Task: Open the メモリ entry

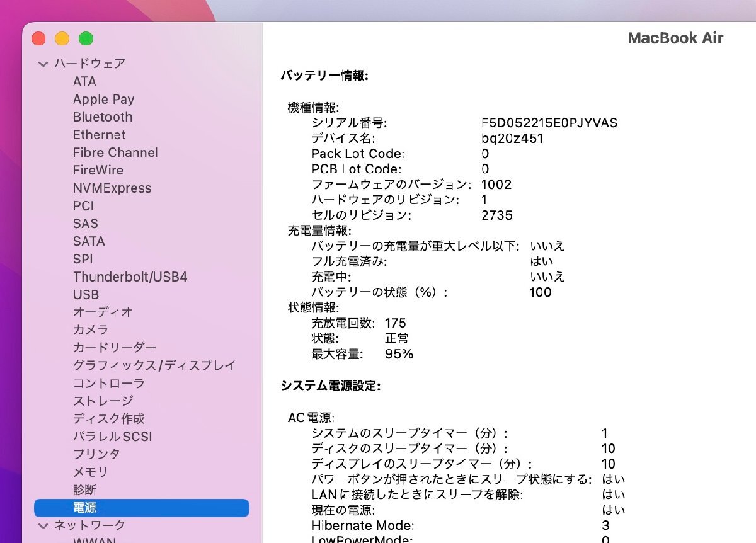Action: tap(90, 472)
